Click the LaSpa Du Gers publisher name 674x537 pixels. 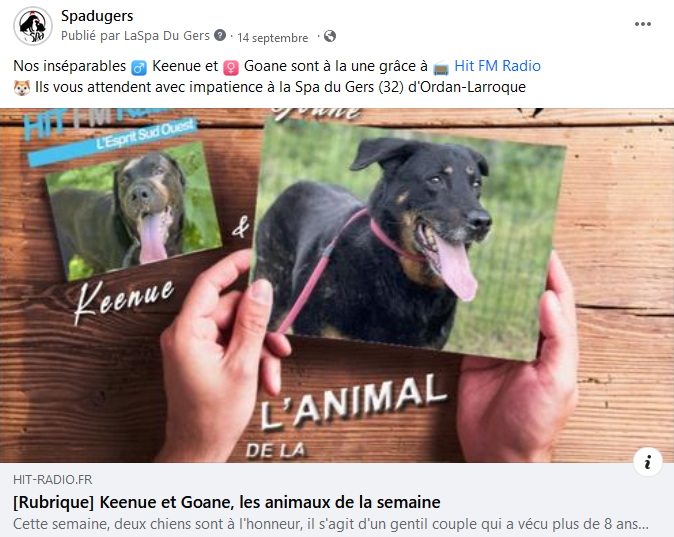pos(167,36)
